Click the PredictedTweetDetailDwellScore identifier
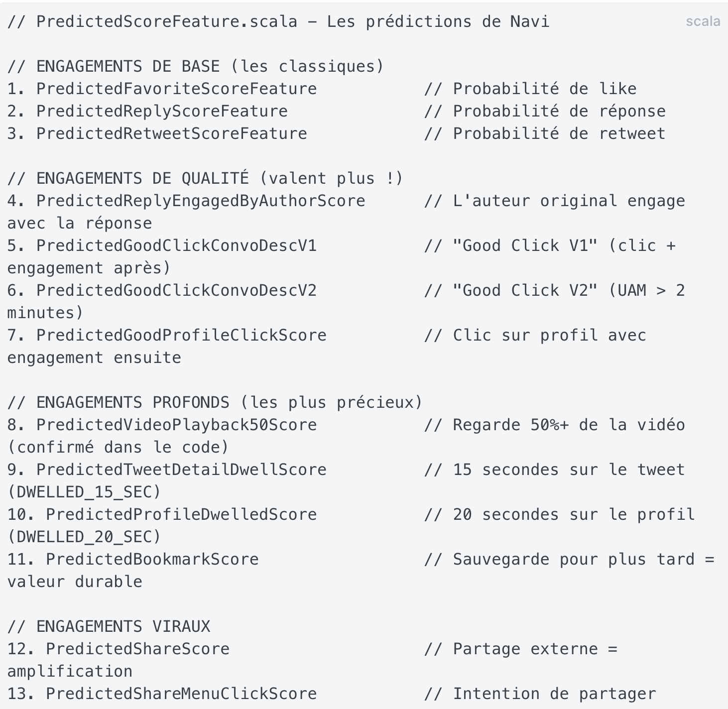 coord(181,470)
